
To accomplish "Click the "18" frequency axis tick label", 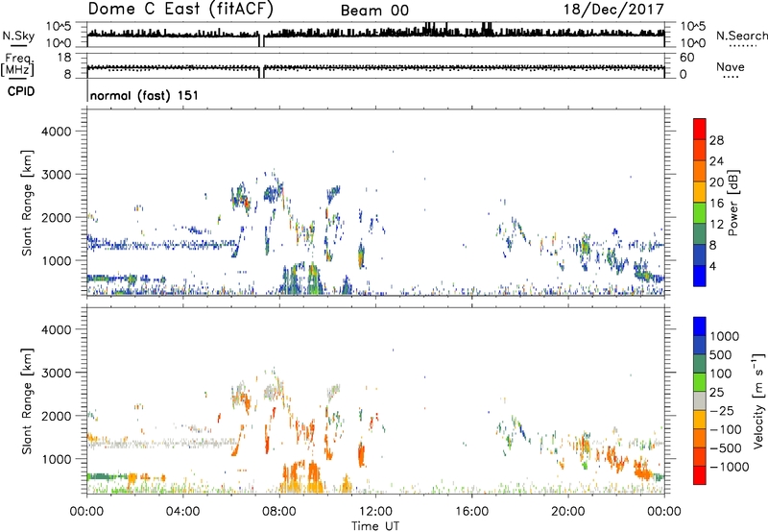I will pos(64,57).
